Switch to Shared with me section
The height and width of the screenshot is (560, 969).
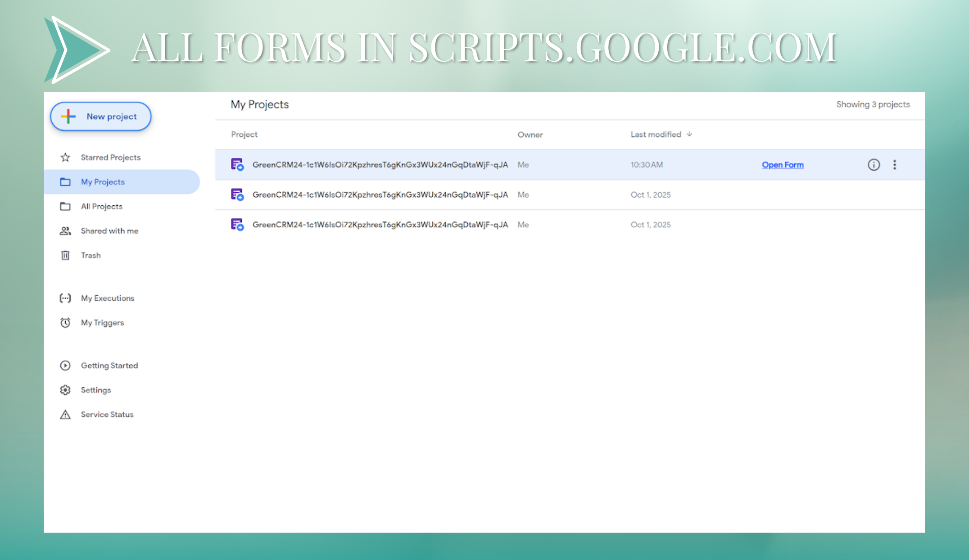109,230
